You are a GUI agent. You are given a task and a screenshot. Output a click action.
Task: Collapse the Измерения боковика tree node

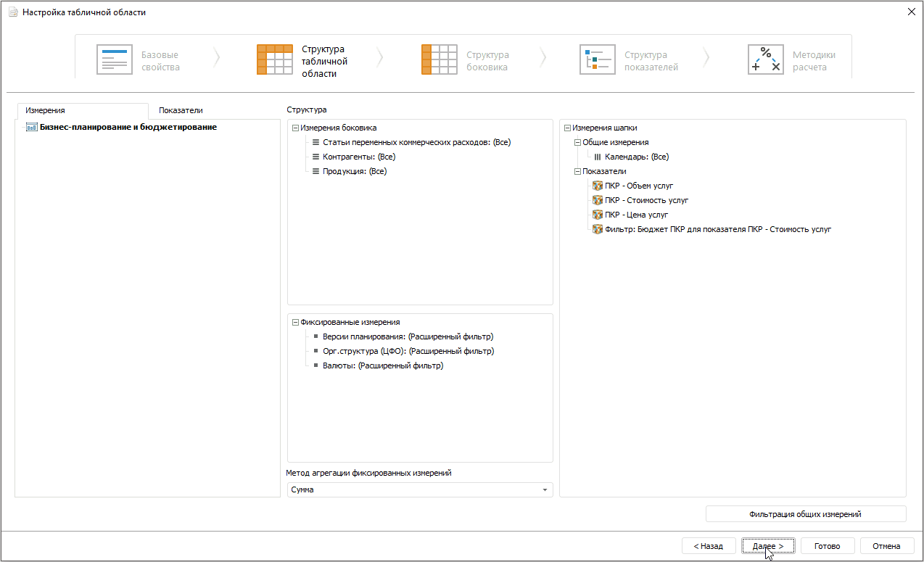[295, 128]
